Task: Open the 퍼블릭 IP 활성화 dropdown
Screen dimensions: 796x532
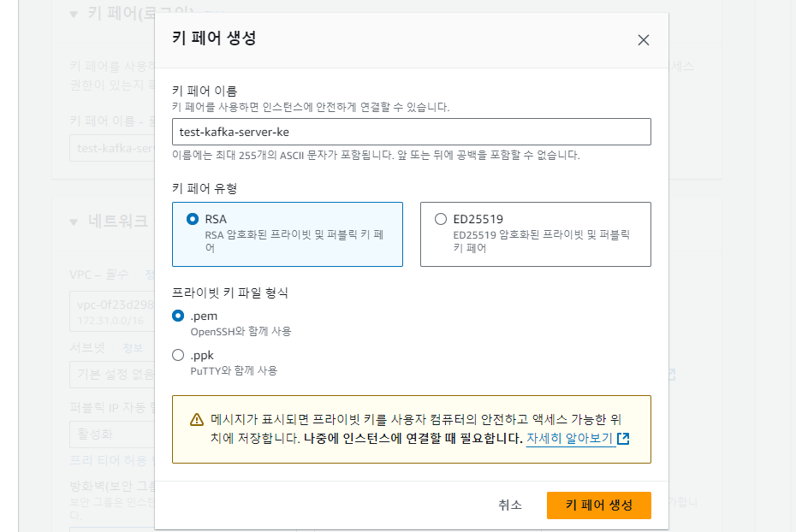Action: point(111,434)
